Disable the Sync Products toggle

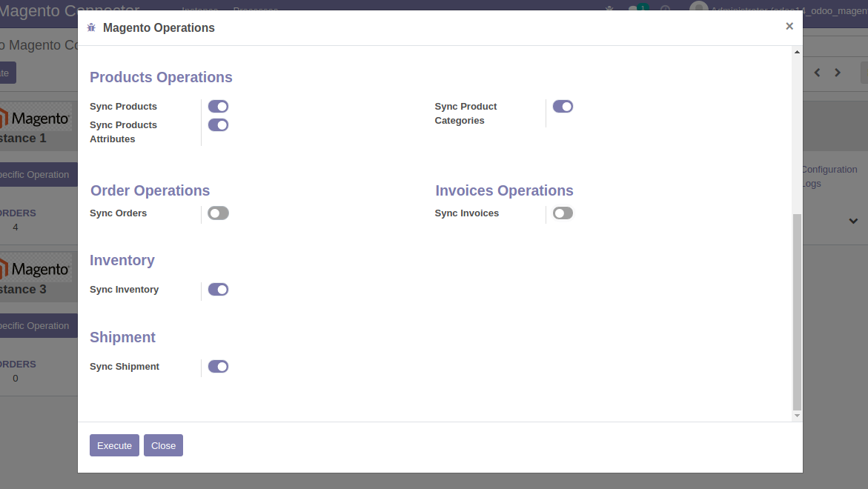[218, 107]
